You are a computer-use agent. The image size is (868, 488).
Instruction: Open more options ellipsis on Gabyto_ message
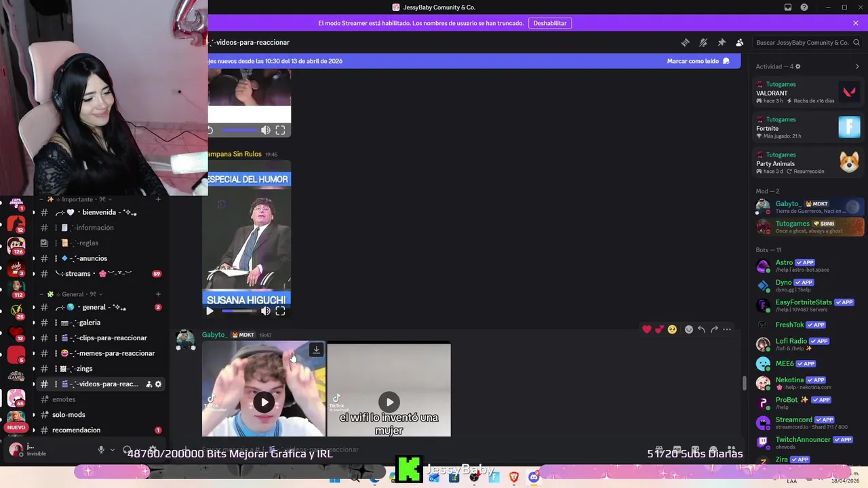point(727,329)
